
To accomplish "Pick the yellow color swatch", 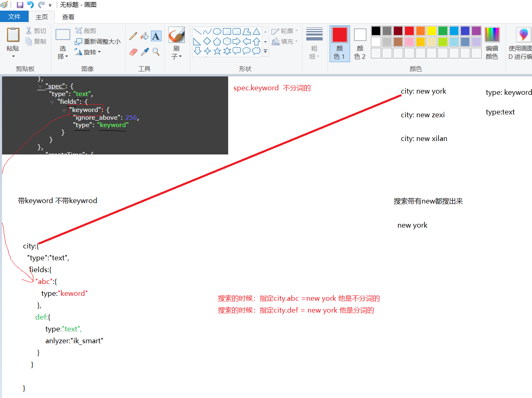I will tap(431, 31).
